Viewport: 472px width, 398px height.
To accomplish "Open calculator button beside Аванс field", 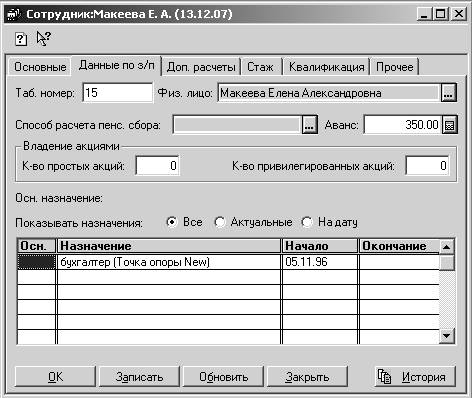I will coord(450,125).
